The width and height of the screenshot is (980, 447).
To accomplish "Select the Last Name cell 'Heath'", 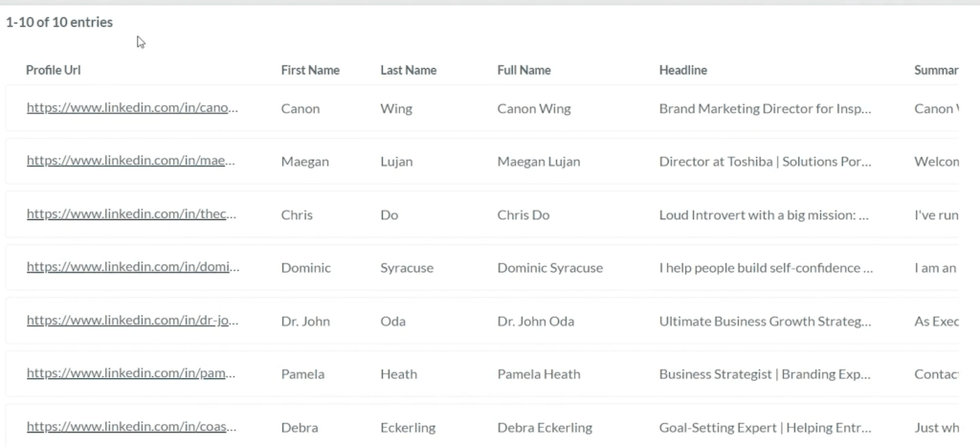I will tap(398, 374).
